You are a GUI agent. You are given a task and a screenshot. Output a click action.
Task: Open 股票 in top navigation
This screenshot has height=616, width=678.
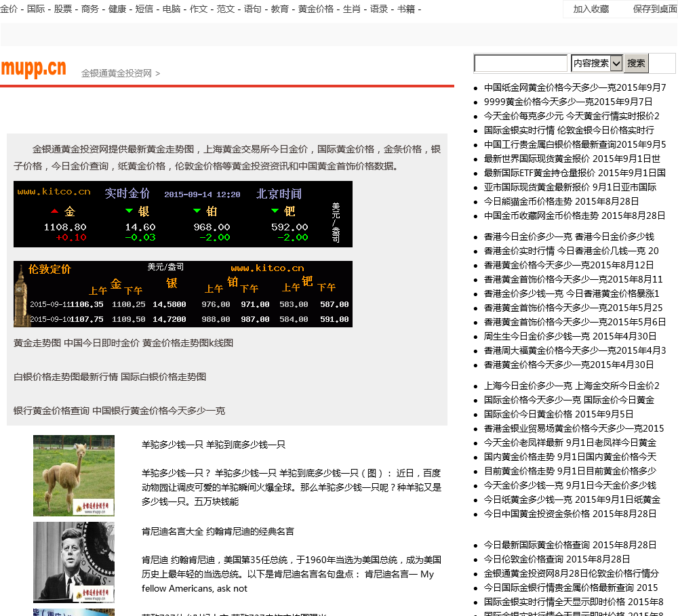click(63, 9)
